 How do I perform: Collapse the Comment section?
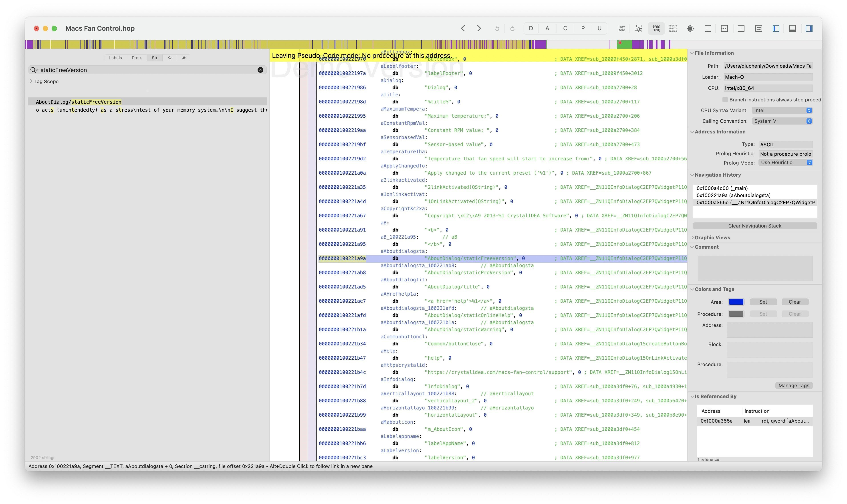tap(692, 247)
